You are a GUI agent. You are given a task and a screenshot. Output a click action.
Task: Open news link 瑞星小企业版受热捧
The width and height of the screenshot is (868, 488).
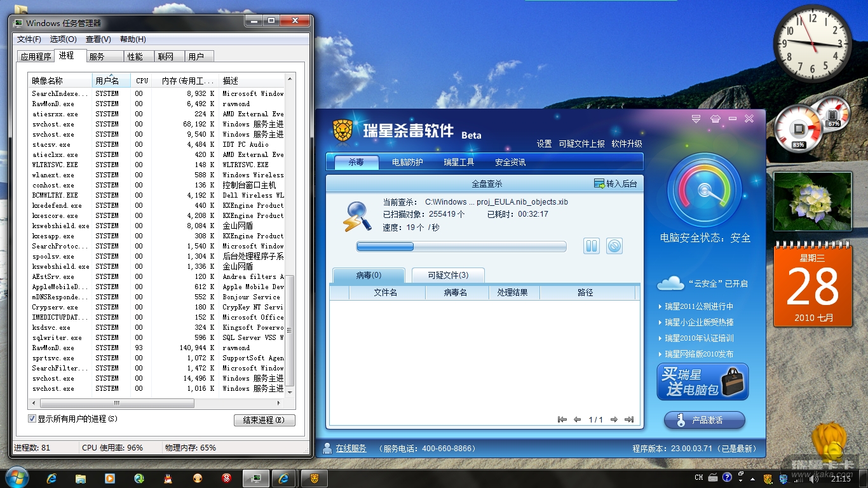(699, 322)
